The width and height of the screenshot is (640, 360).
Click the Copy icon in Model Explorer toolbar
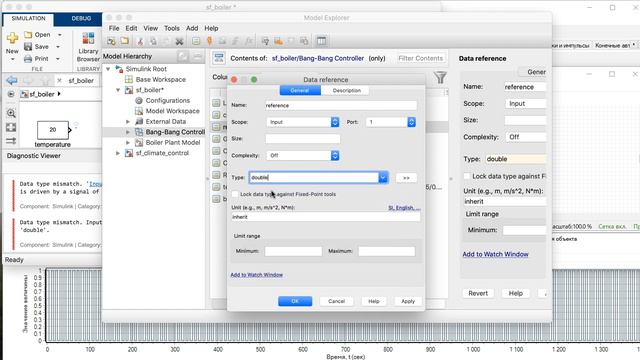click(153, 41)
